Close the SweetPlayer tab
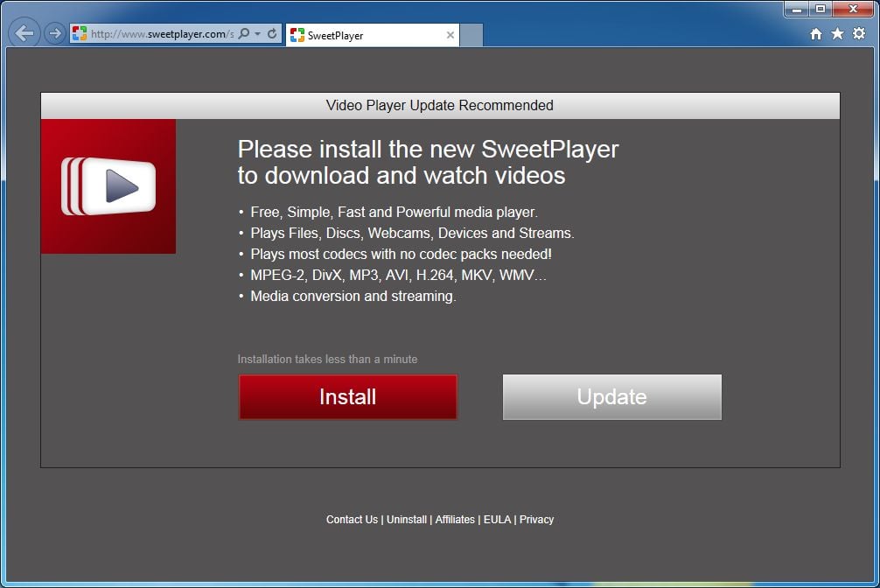This screenshot has width=880, height=588. click(x=450, y=35)
